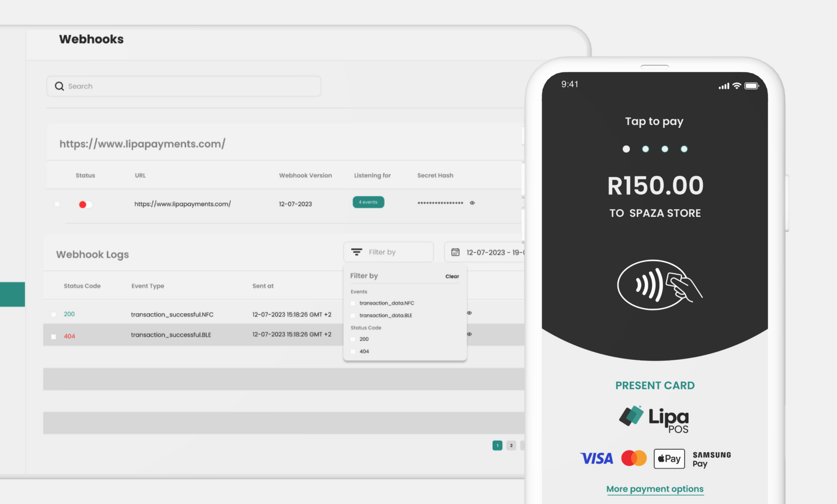Click the Filter by icon button
The width and height of the screenshot is (837, 504).
tap(356, 251)
